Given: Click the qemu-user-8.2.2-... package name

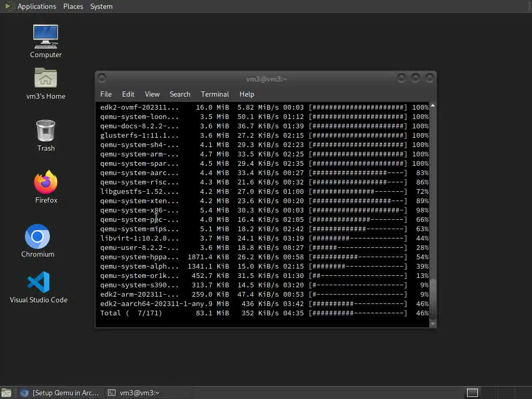Looking at the screenshot, I should click(139, 248).
